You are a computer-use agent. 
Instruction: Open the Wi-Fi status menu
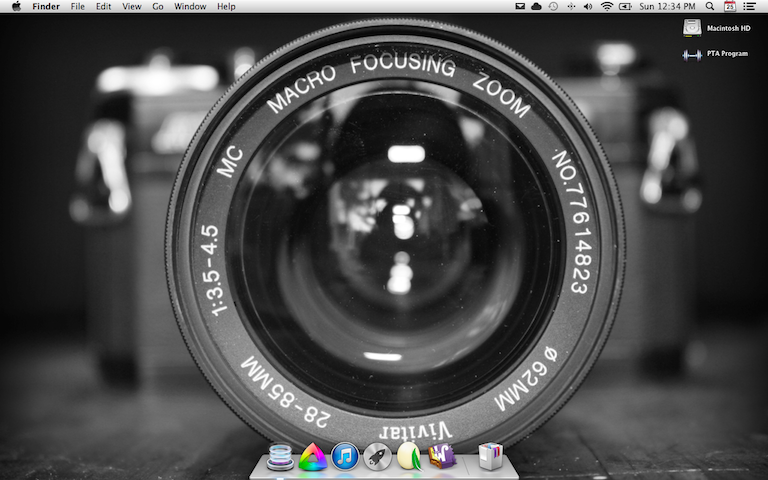pos(607,6)
